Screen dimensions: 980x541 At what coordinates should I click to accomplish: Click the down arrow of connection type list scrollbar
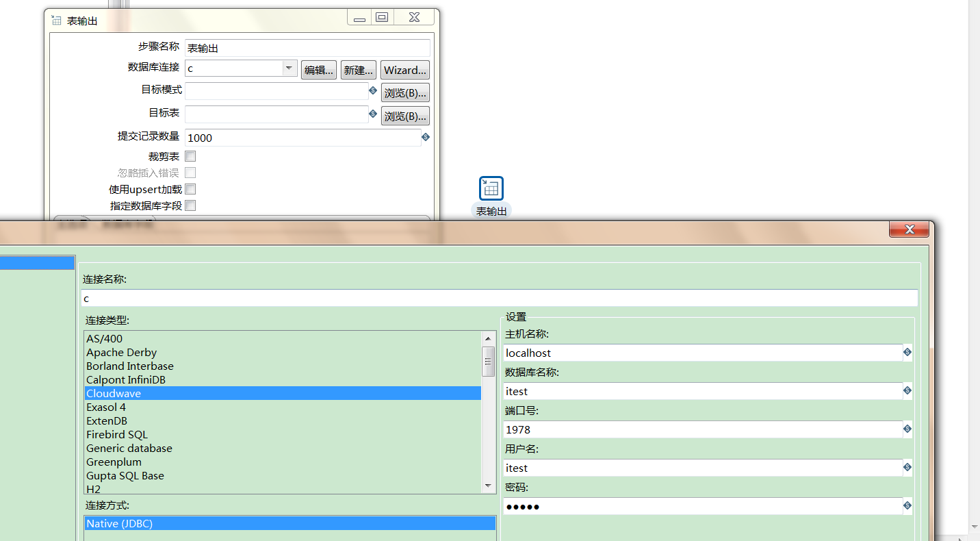[489, 486]
